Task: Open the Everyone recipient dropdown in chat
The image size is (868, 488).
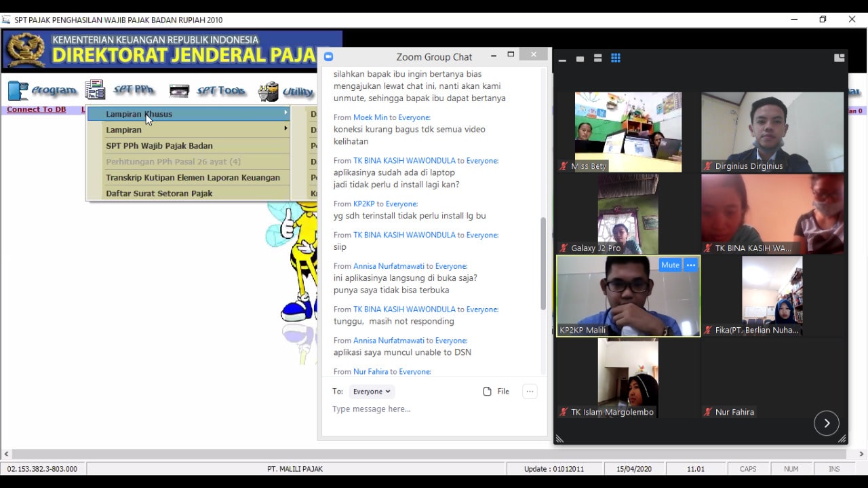Action: pos(372,392)
